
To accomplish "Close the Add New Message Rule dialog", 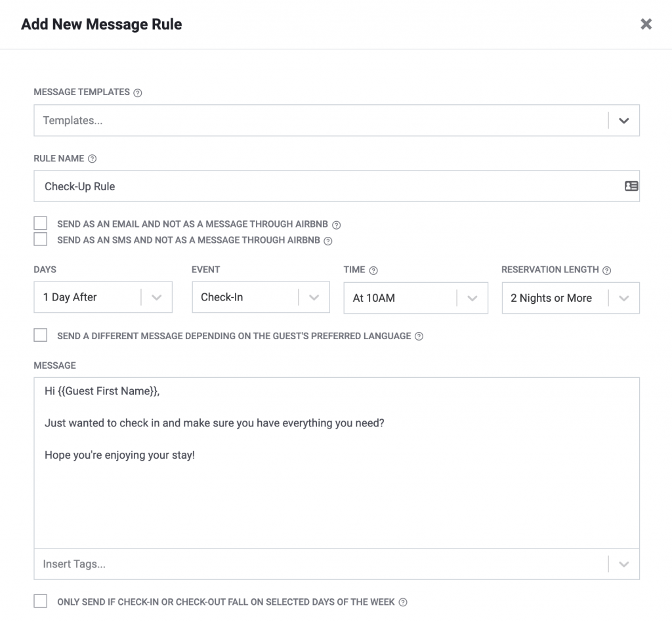I will click(x=646, y=24).
